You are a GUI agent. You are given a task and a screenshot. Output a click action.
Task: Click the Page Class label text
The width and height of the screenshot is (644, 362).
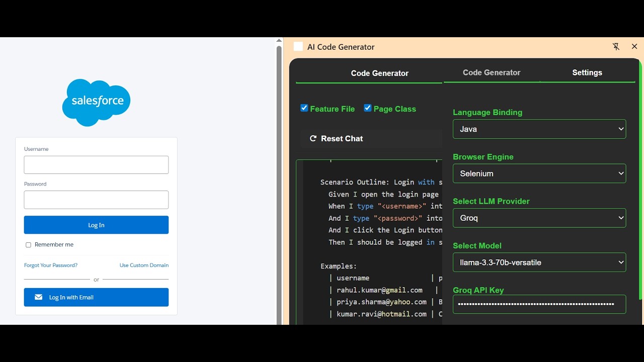coord(394,109)
